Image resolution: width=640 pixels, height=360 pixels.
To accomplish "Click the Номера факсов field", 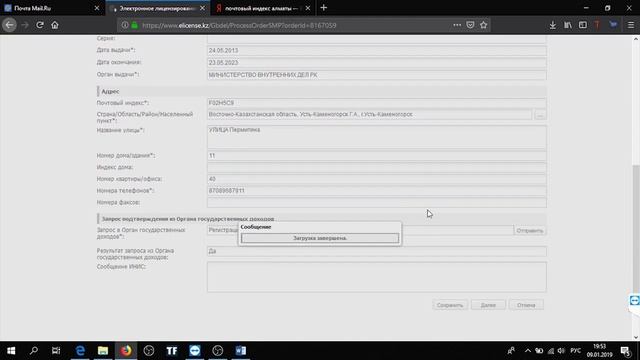I will tap(376, 202).
